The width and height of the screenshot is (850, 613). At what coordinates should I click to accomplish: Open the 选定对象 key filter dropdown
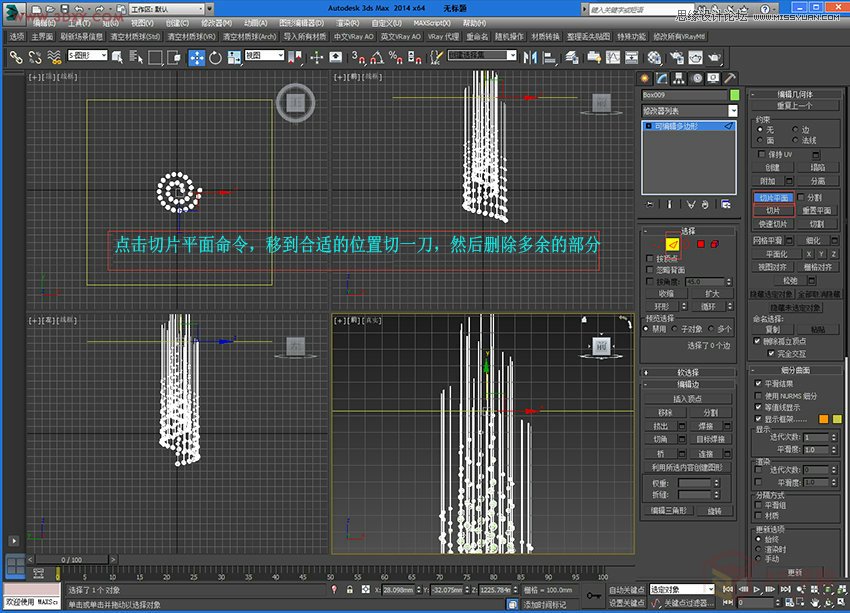(682, 589)
